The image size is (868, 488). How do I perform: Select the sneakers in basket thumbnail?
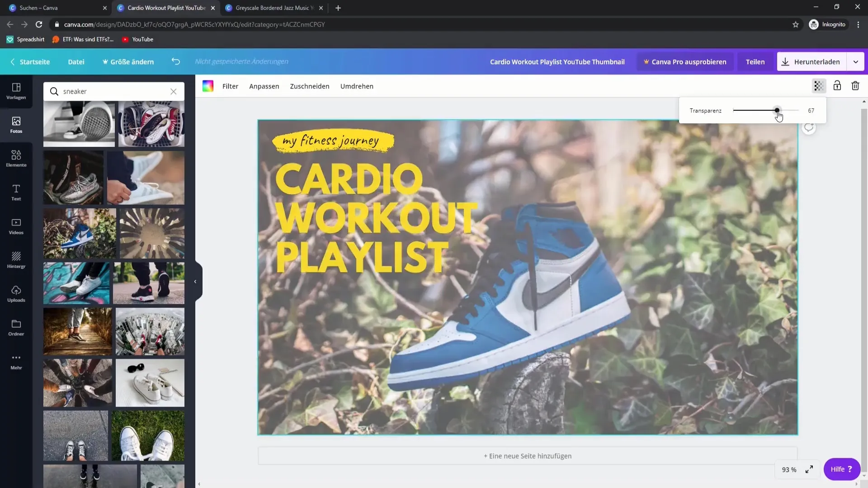click(151, 124)
